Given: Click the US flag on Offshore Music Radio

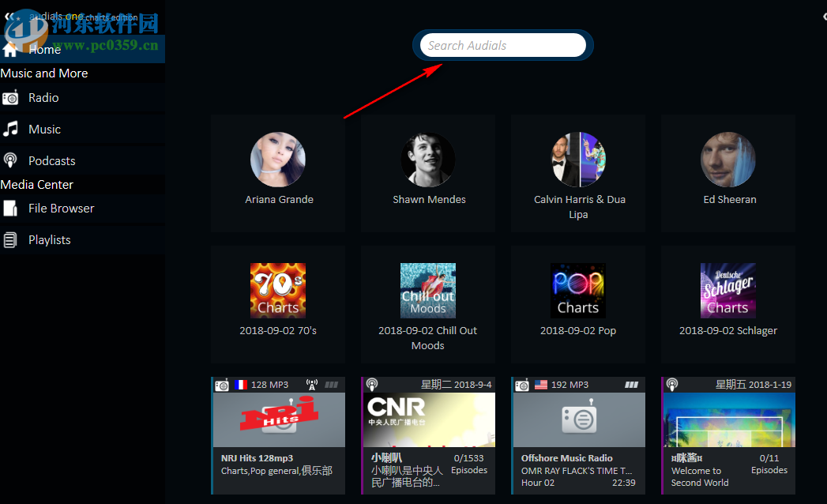Looking at the screenshot, I should [x=541, y=385].
